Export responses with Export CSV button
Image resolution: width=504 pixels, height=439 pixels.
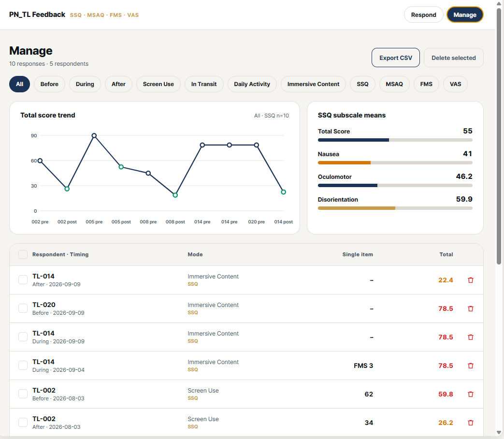(x=396, y=58)
